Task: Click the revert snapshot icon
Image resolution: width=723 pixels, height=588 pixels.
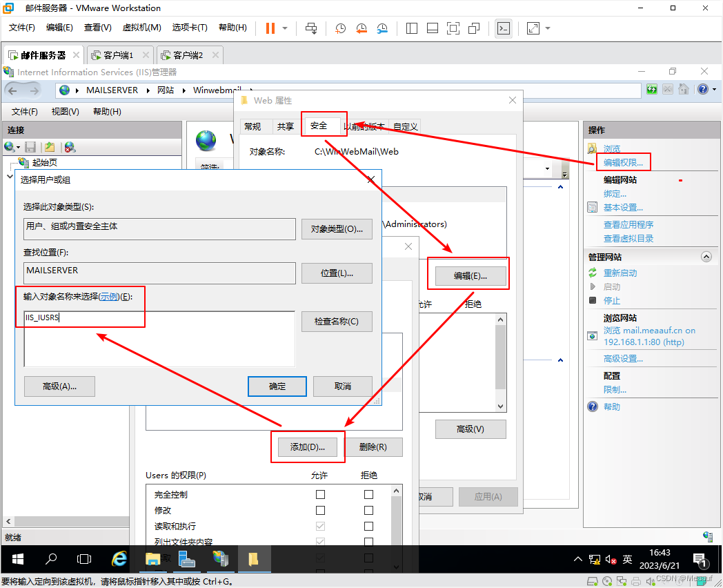Action: pos(361,28)
